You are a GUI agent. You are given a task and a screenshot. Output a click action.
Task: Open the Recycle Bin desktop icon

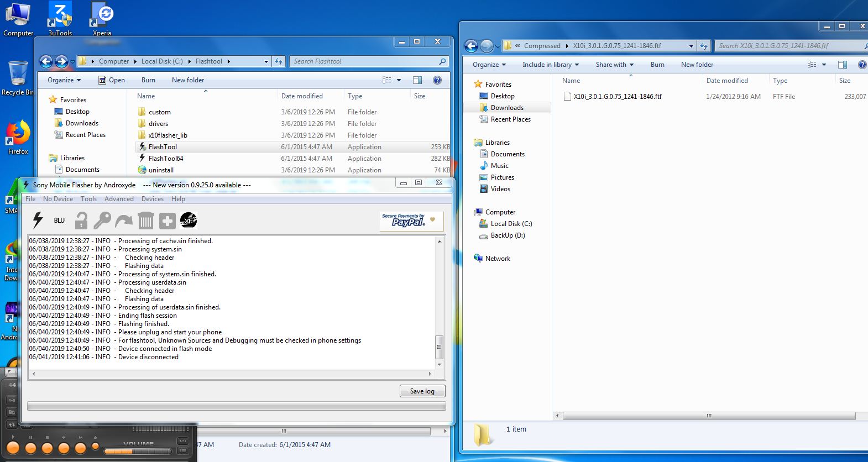tap(18, 78)
